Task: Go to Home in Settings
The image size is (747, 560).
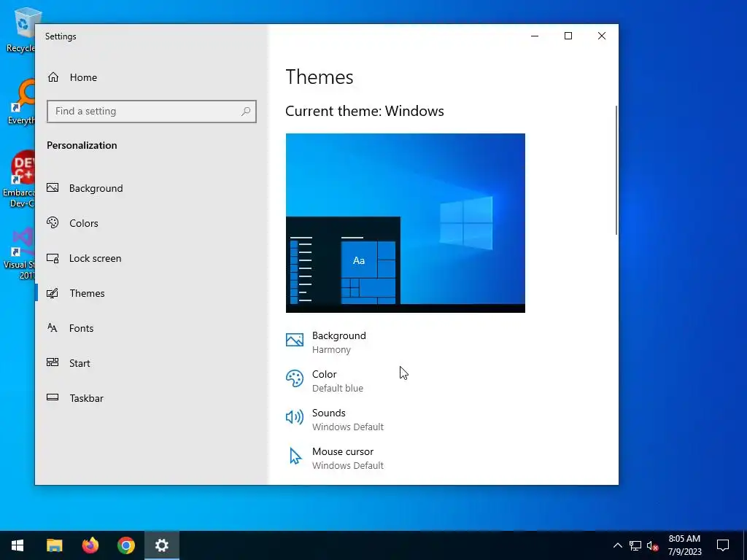Action: [83, 77]
